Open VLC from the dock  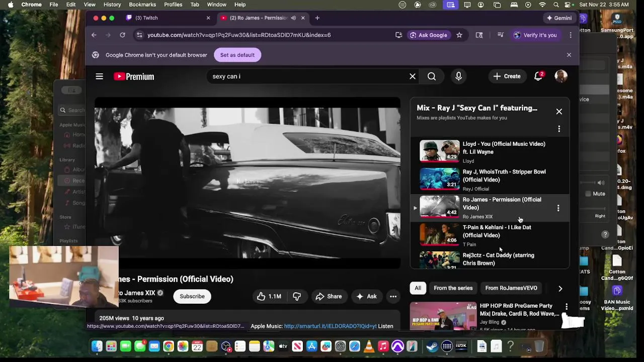point(369,346)
